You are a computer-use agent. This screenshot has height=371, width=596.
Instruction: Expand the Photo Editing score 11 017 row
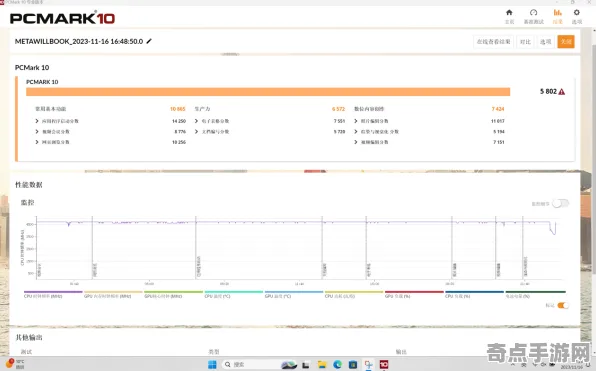point(429,121)
